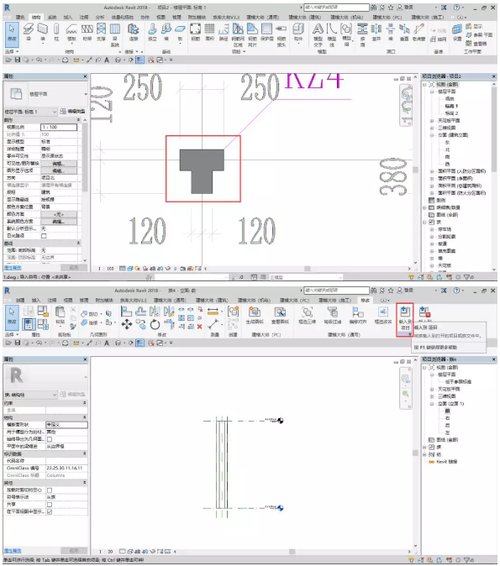Screen dimensions: 500x566
Task: Choose the structural Beam tool in top ribbon
Action: [29, 32]
